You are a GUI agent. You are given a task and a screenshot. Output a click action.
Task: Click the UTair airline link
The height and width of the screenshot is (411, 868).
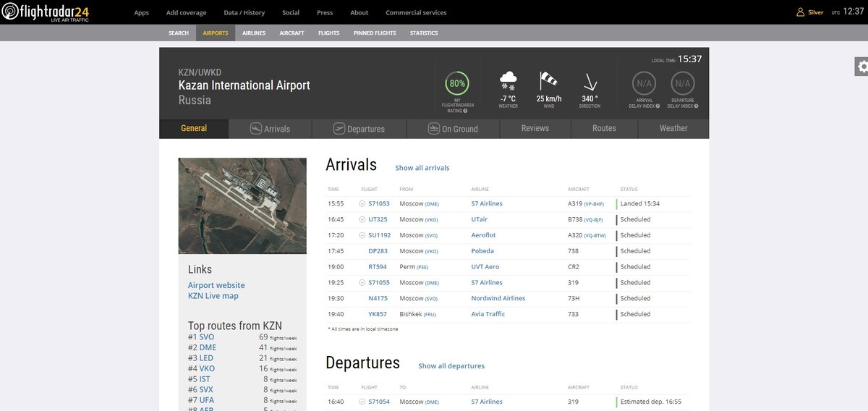pyautogui.click(x=480, y=219)
